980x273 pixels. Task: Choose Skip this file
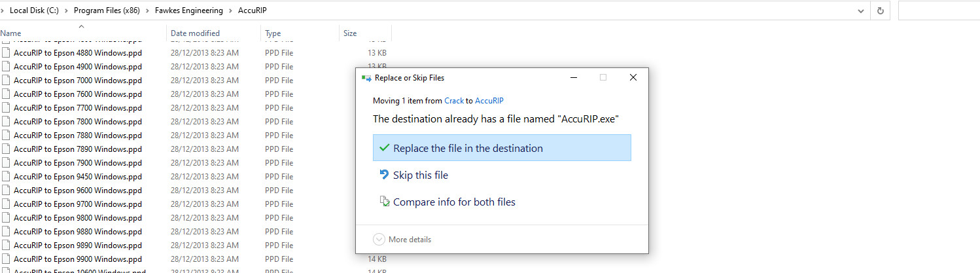click(x=420, y=175)
